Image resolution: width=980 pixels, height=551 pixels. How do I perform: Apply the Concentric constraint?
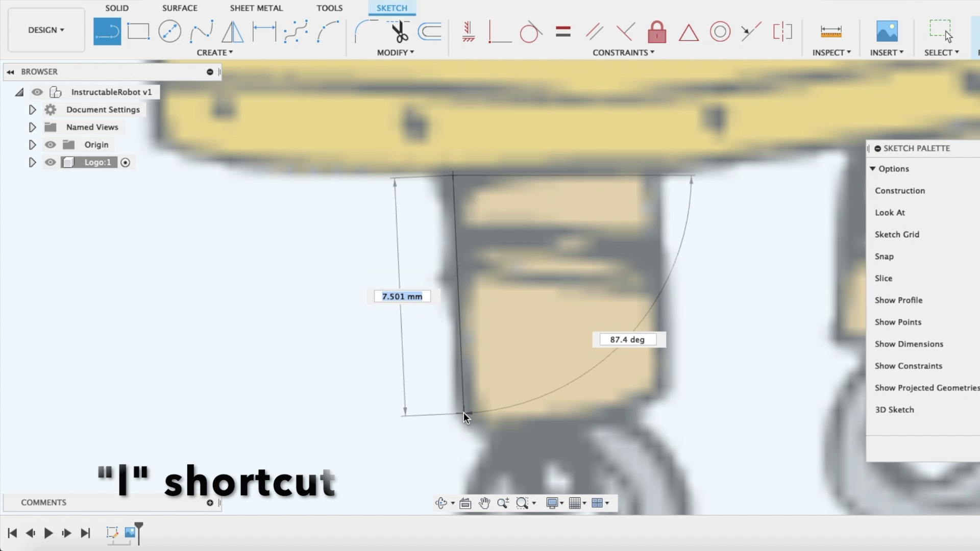pos(720,32)
